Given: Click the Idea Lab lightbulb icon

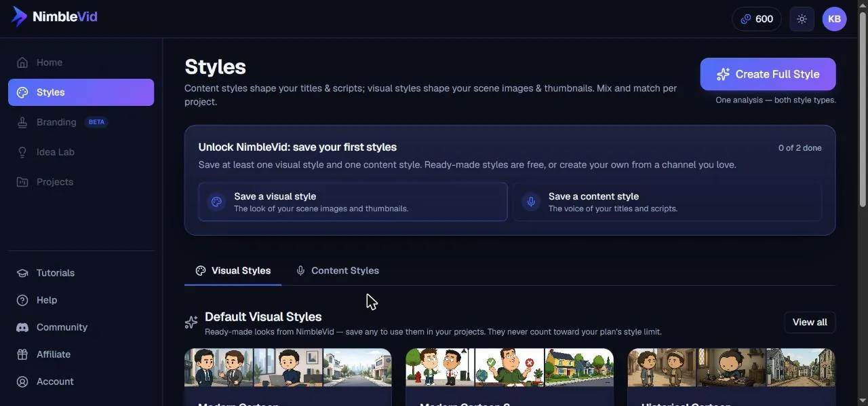Looking at the screenshot, I should point(22,152).
